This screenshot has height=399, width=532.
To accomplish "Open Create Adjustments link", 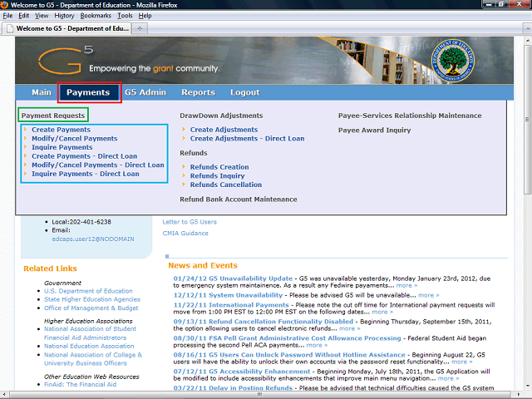I will (224, 130).
